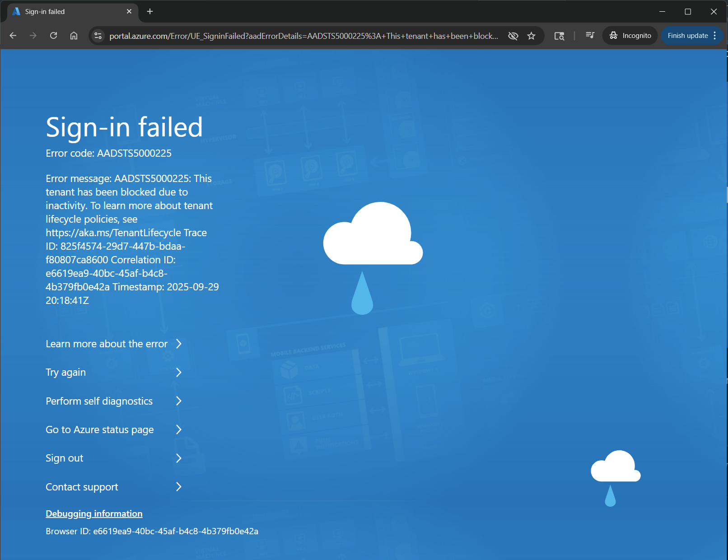Click chevron beside Perform self diagnostics
Viewport: 728px width, 560px height.
179,401
